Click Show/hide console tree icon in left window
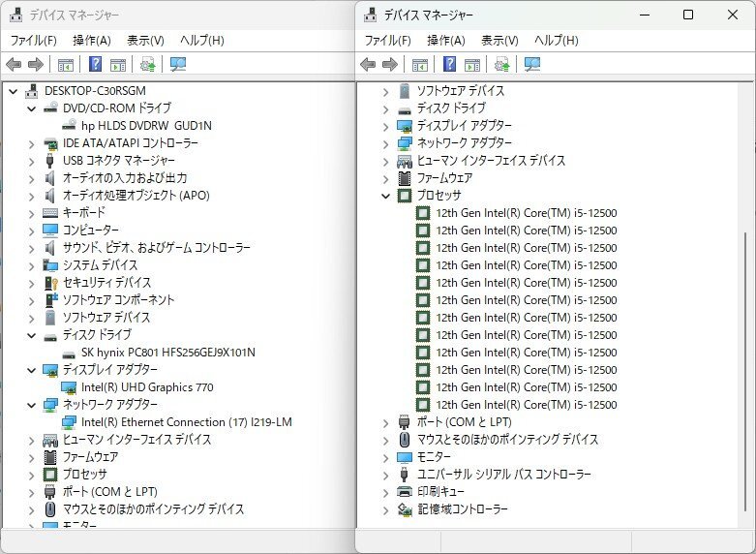Screen dimensions: 756x554 (x=66, y=64)
